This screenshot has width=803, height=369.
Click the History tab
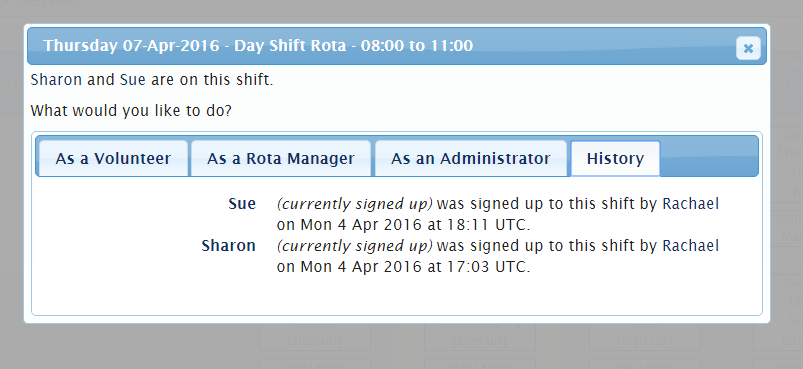615,159
